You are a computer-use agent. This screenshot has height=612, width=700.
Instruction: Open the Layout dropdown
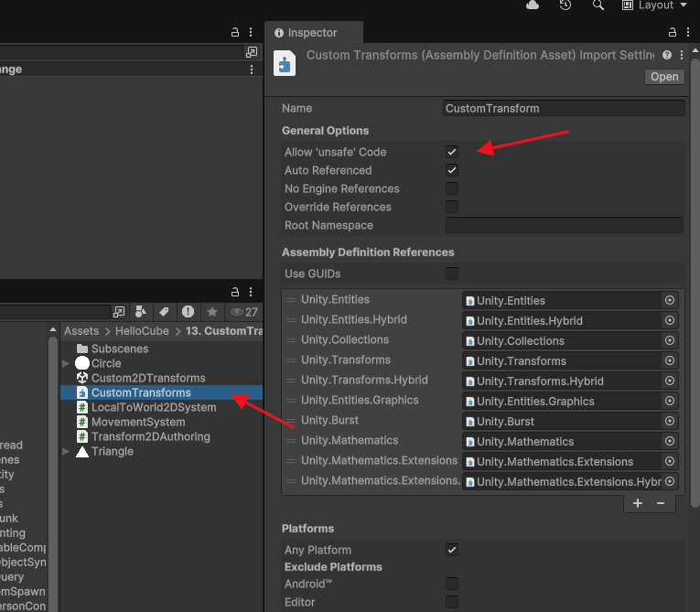654,5
